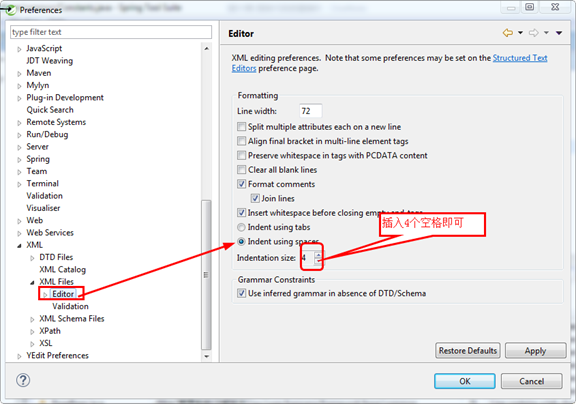The width and height of the screenshot is (576, 404).
Task: Expand the Remote Systems node
Action: click(19, 123)
